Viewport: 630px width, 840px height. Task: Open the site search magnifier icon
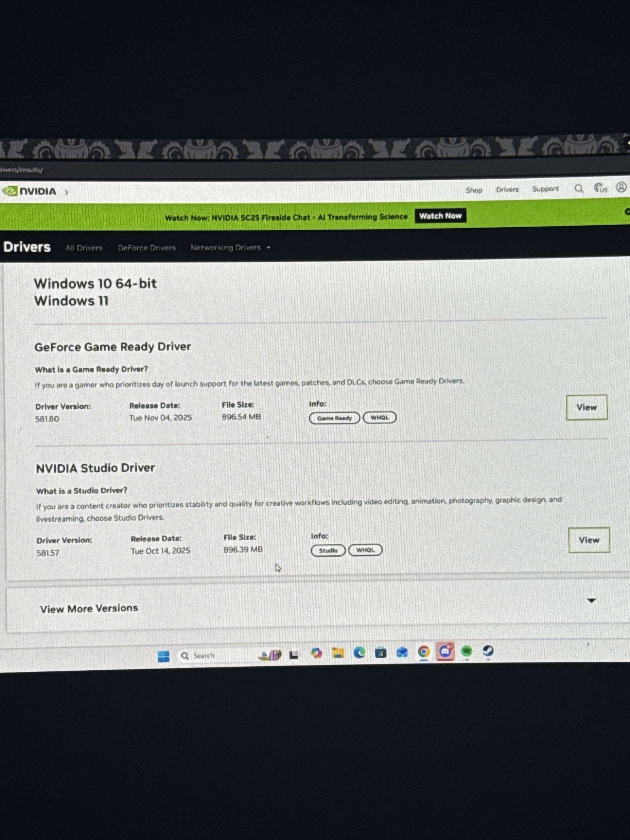click(x=578, y=188)
